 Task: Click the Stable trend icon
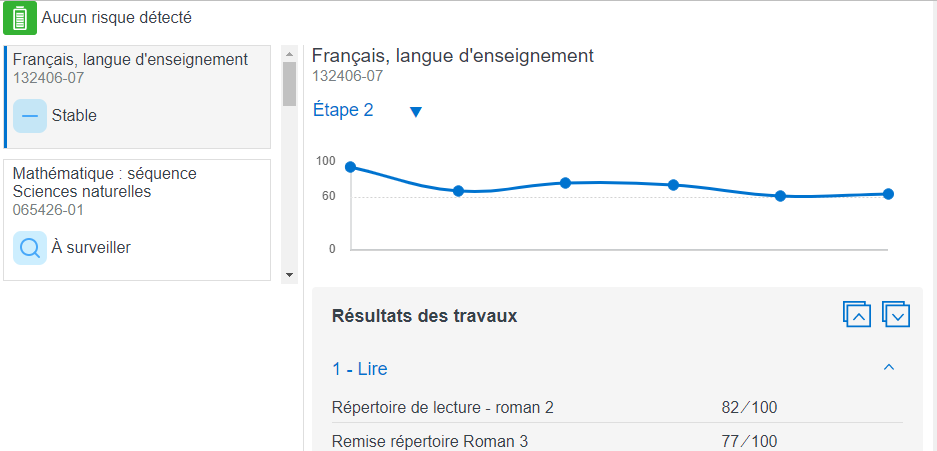[x=30, y=116]
